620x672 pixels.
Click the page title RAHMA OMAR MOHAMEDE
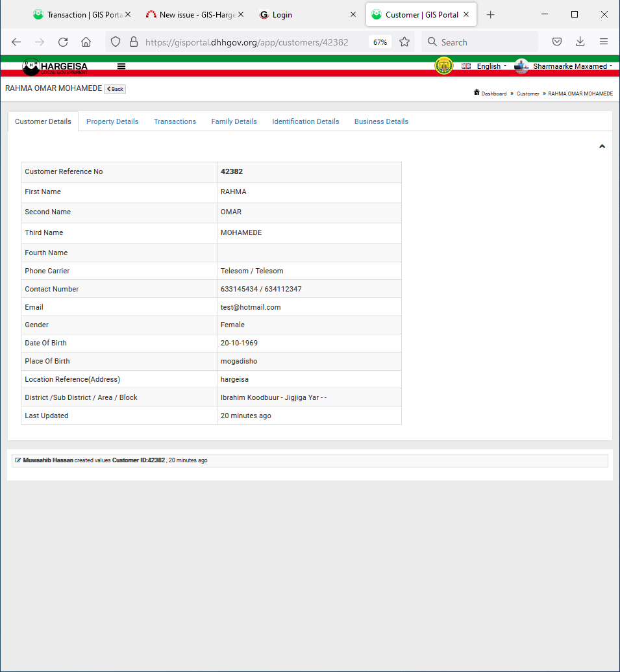tap(53, 88)
